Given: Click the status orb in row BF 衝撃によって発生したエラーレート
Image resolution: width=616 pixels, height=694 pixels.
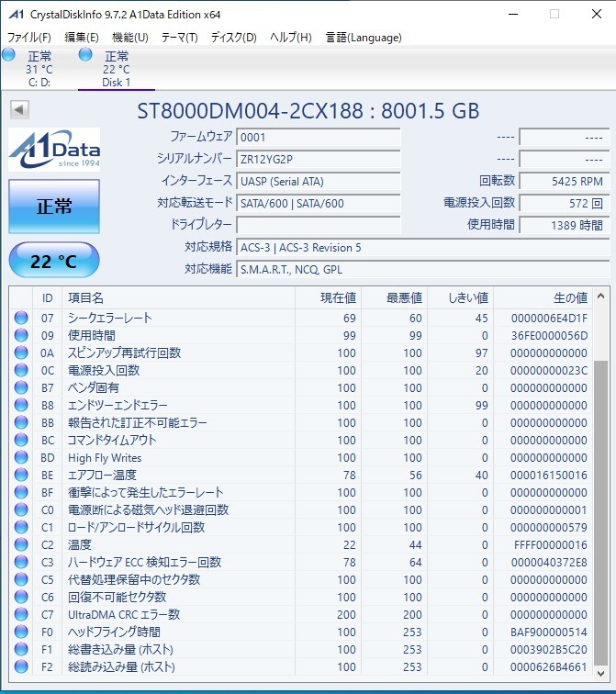Looking at the screenshot, I should [x=21, y=492].
